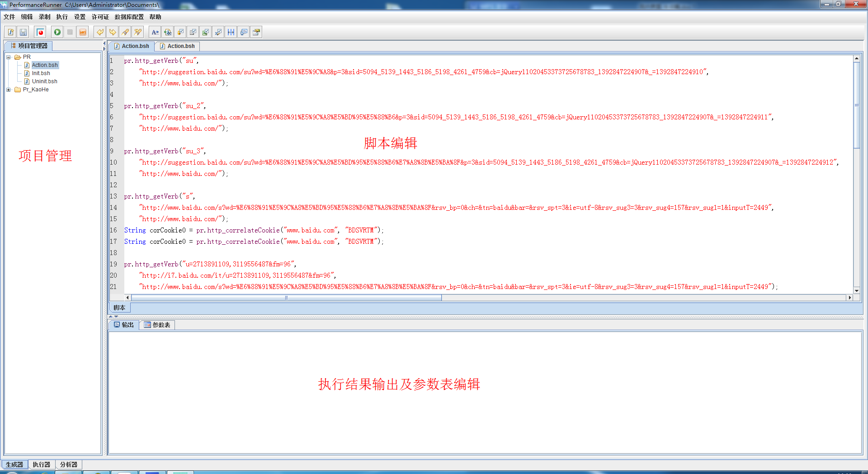The height and width of the screenshot is (474, 868).
Task: Click the "String" keyword on line 16
Action: point(135,230)
